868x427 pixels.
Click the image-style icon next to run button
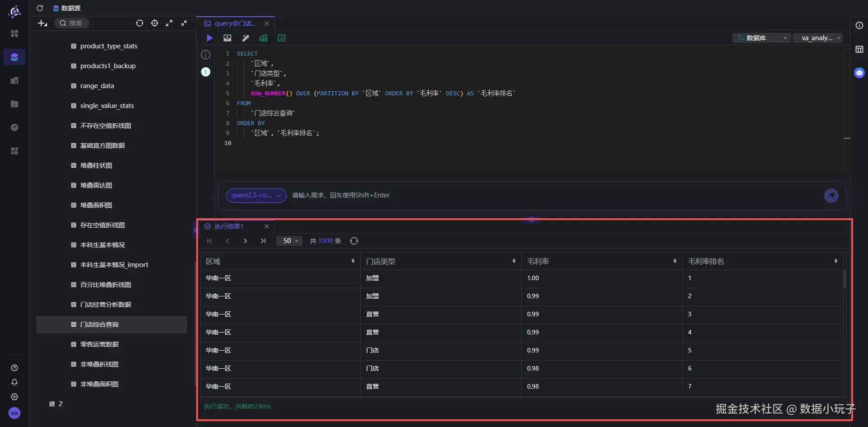[x=227, y=38]
